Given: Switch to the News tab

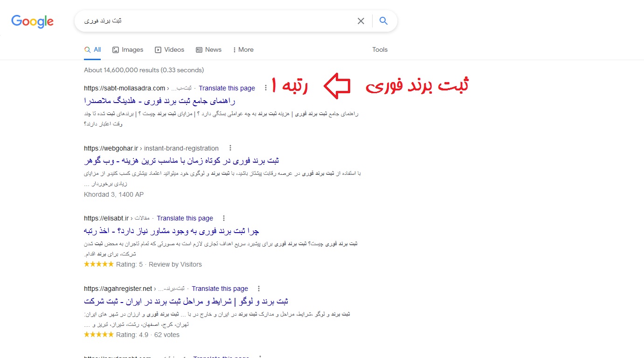Looking at the screenshot, I should click(x=208, y=49).
